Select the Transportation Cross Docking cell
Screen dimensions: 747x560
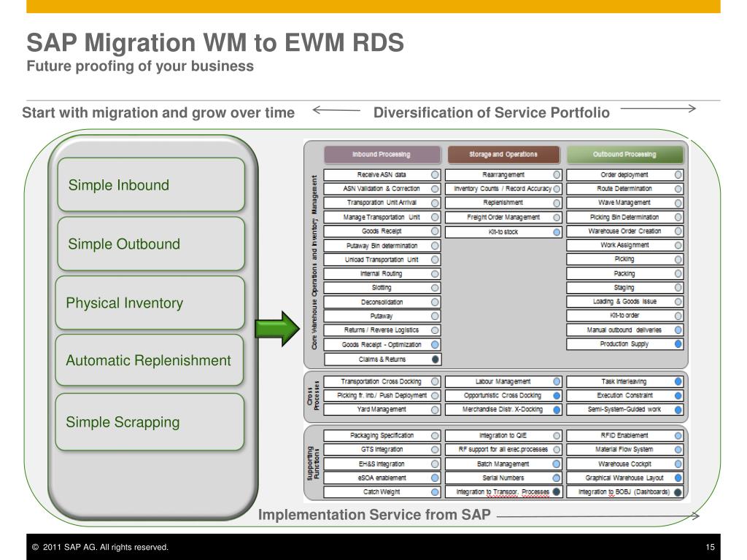click(x=382, y=381)
